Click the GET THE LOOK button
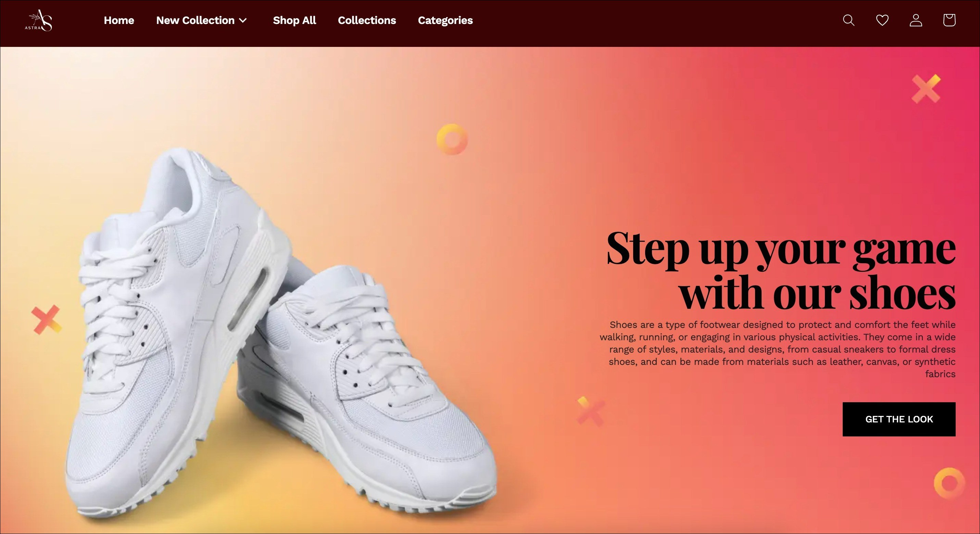 [x=899, y=419]
